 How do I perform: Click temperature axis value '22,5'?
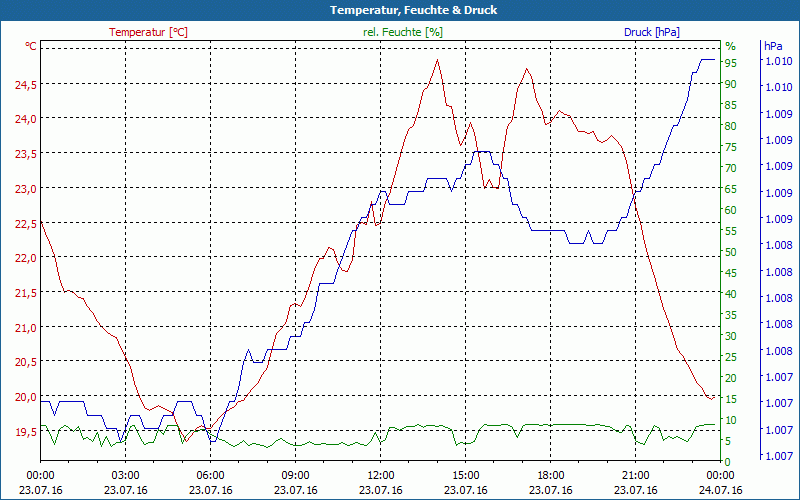[x=26, y=224]
